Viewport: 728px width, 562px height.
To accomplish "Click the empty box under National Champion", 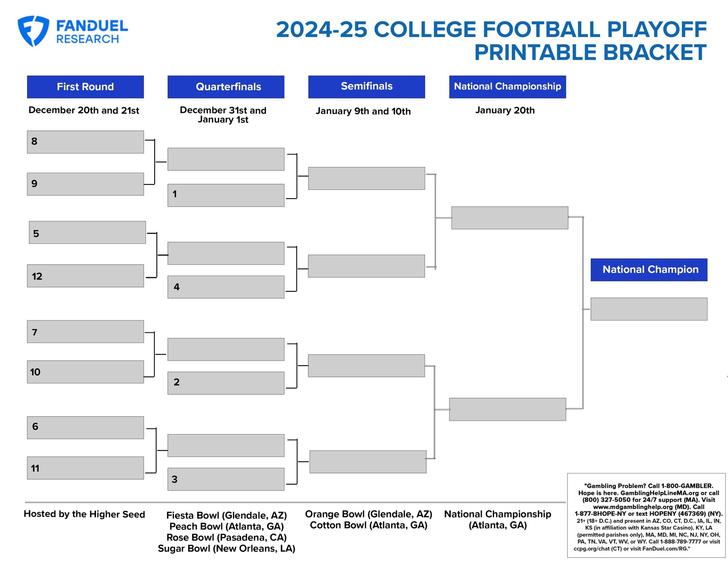I will click(649, 309).
